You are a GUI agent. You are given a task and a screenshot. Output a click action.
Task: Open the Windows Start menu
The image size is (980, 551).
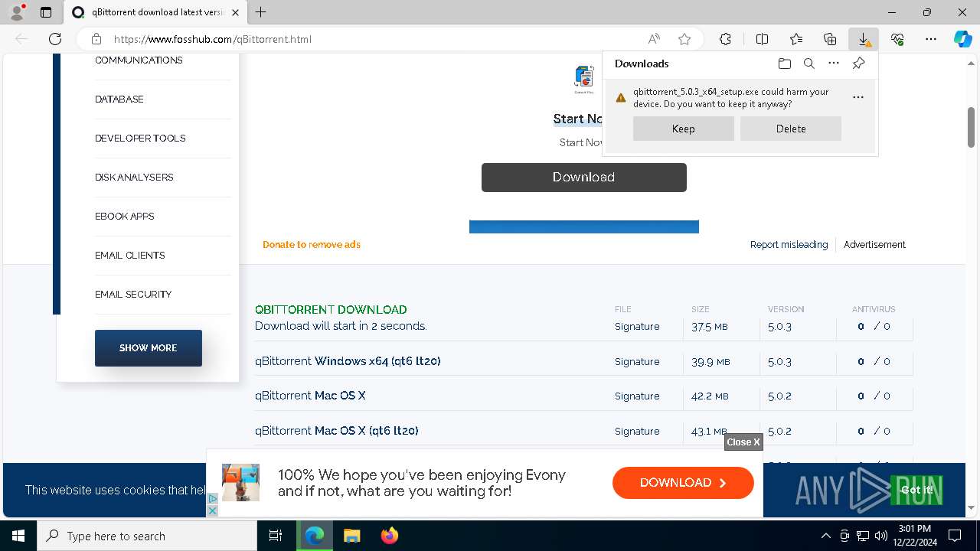pos(18,536)
